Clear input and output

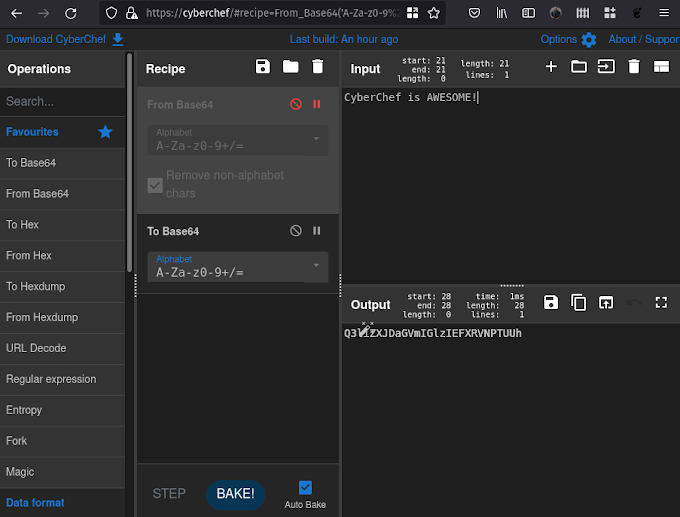point(634,67)
